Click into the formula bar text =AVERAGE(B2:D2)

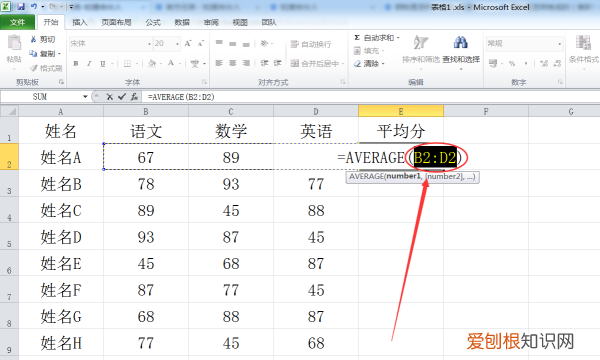click(181, 97)
